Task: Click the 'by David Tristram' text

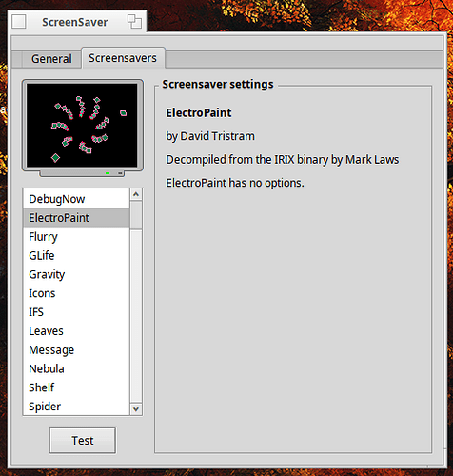Action: [210, 136]
